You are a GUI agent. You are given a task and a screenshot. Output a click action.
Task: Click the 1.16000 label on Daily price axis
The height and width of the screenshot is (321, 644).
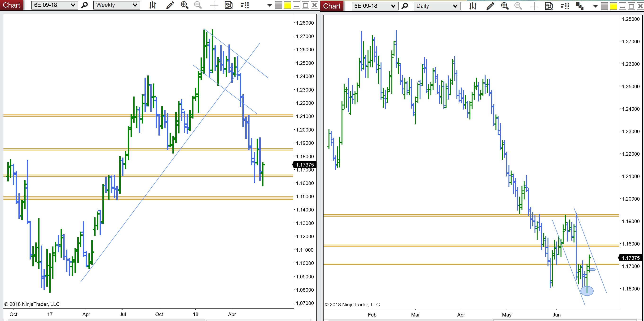tap(631, 289)
